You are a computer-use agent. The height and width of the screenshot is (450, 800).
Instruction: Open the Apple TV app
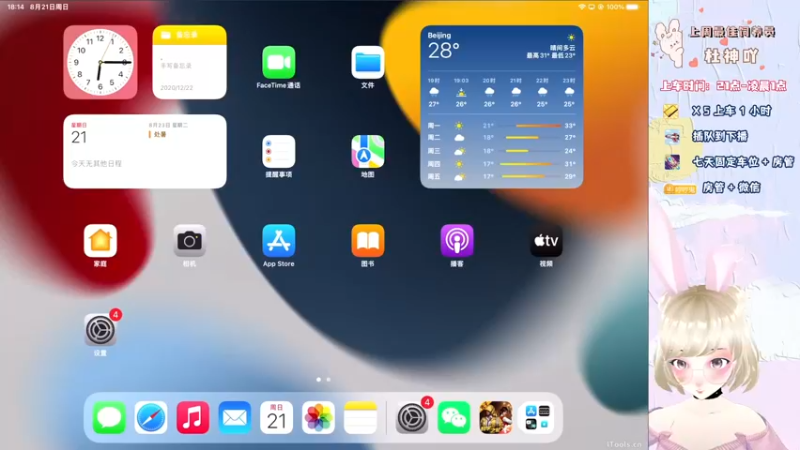[546, 241]
